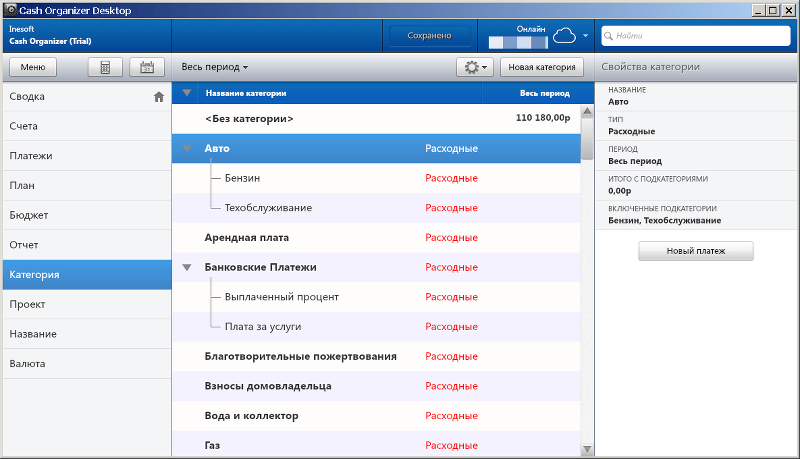Image resolution: width=800 pixels, height=459 pixels.
Task: Click the cloud sync icon
Action: click(564, 36)
